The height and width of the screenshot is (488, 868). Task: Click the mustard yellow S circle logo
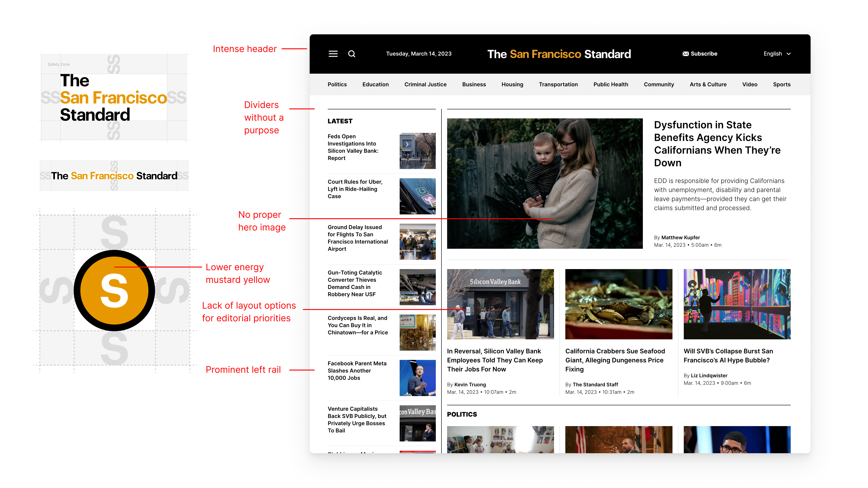coord(114,290)
